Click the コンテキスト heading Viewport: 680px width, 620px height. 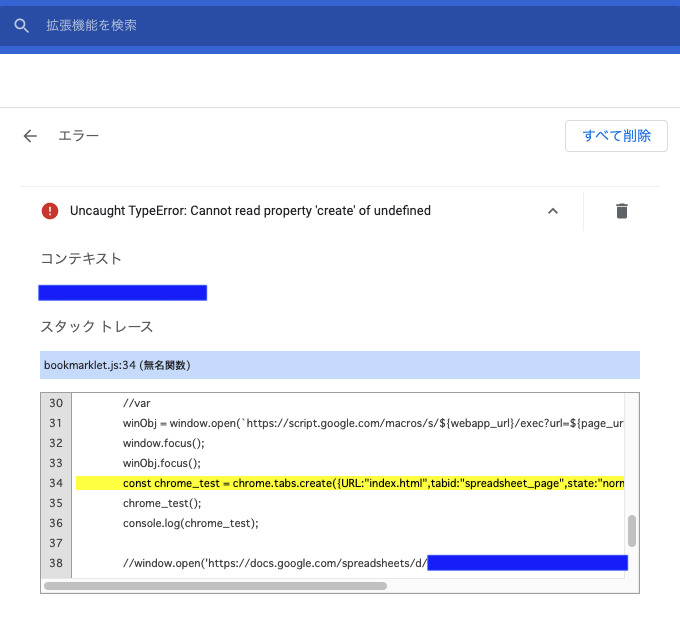[x=81, y=258]
